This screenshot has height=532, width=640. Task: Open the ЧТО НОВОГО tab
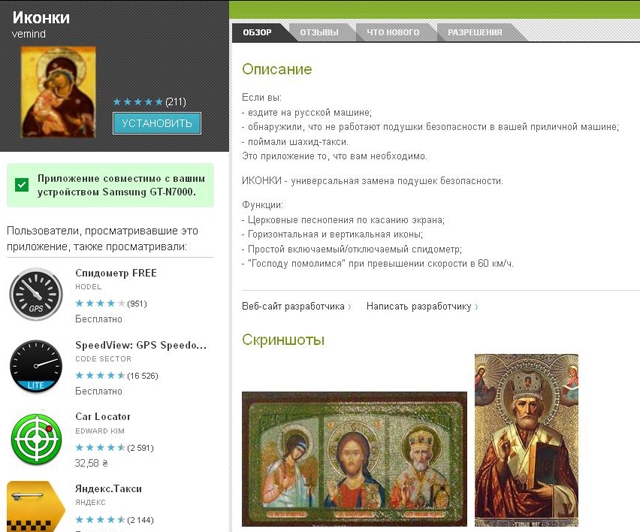click(393, 32)
